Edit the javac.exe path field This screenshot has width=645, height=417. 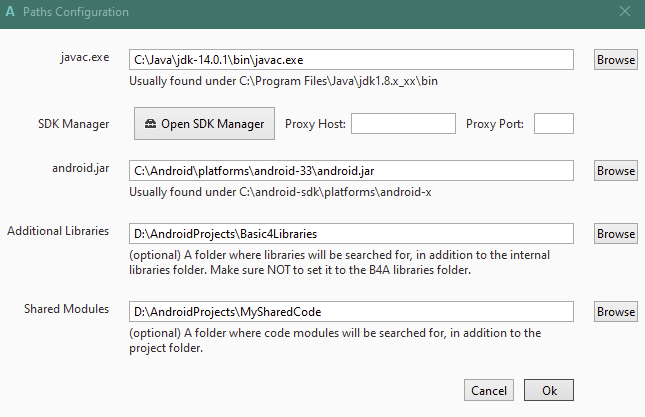pyautogui.click(x=351, y=60)
